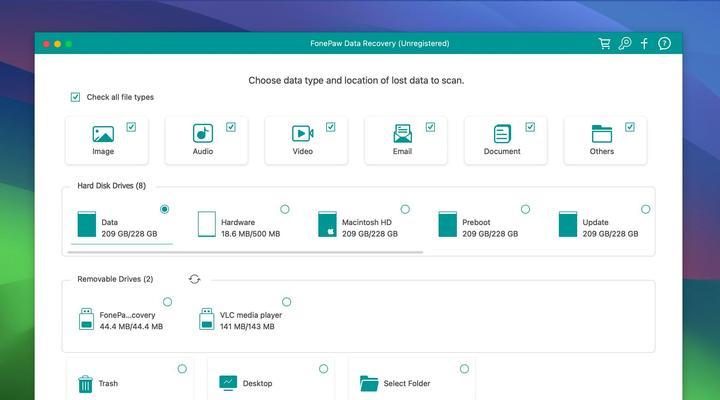Image resolution: width=720 pixels, height=400 pixels.
Task: Uncheck the Video file type checkbox
Action: click(x=331, y=127)
